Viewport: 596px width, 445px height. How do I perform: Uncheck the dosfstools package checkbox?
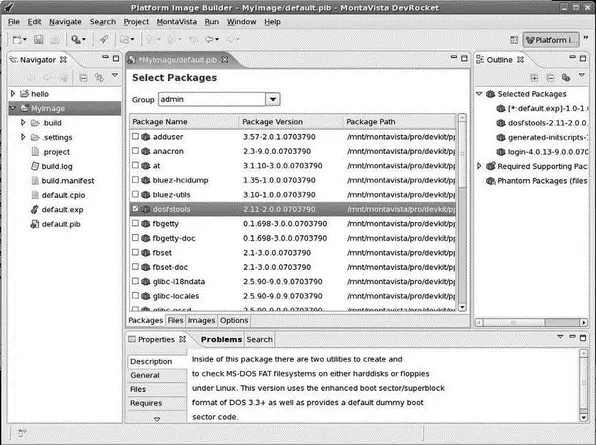coord(135,209)
